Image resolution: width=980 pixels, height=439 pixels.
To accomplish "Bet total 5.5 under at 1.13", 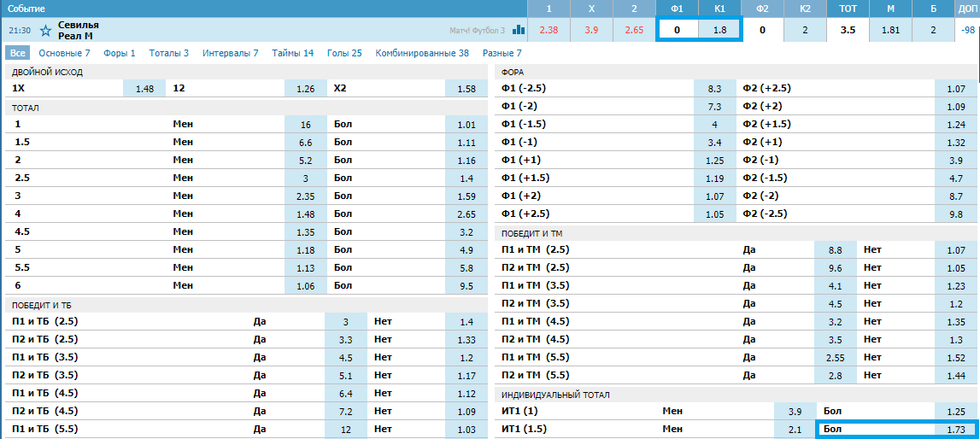I will [x=306, y=268].
